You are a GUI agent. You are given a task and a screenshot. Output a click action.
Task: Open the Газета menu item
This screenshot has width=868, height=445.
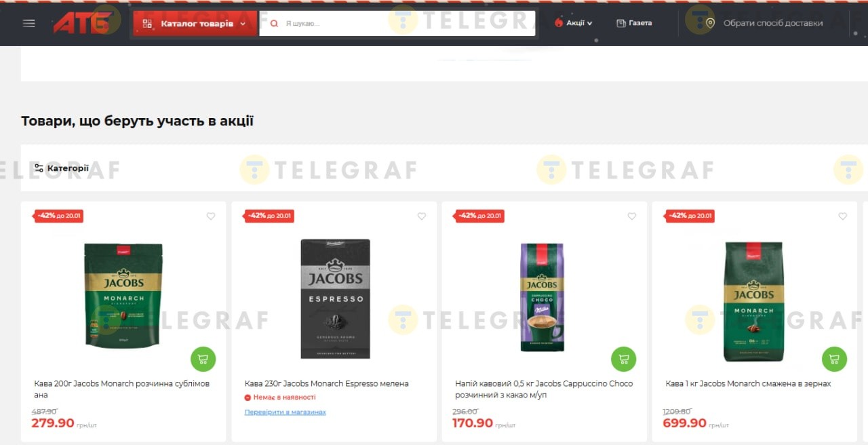[634, 23]
